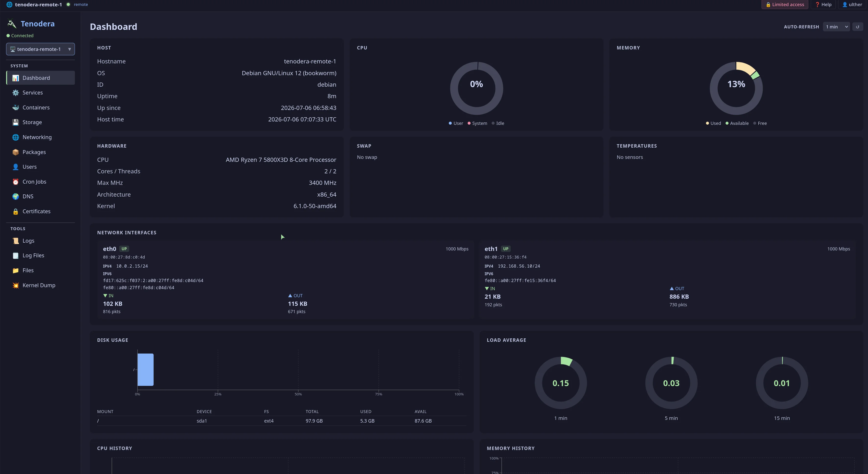The height and width of the screenshot is (474, 868).
Task: Click the hostname value tenodera-remote-1
Action: coord(310,61)
